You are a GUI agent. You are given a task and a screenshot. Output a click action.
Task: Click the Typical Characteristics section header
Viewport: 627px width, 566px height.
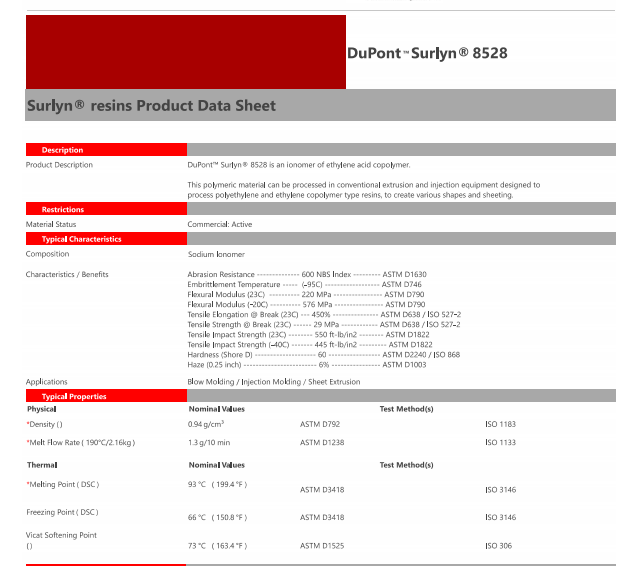106,239
